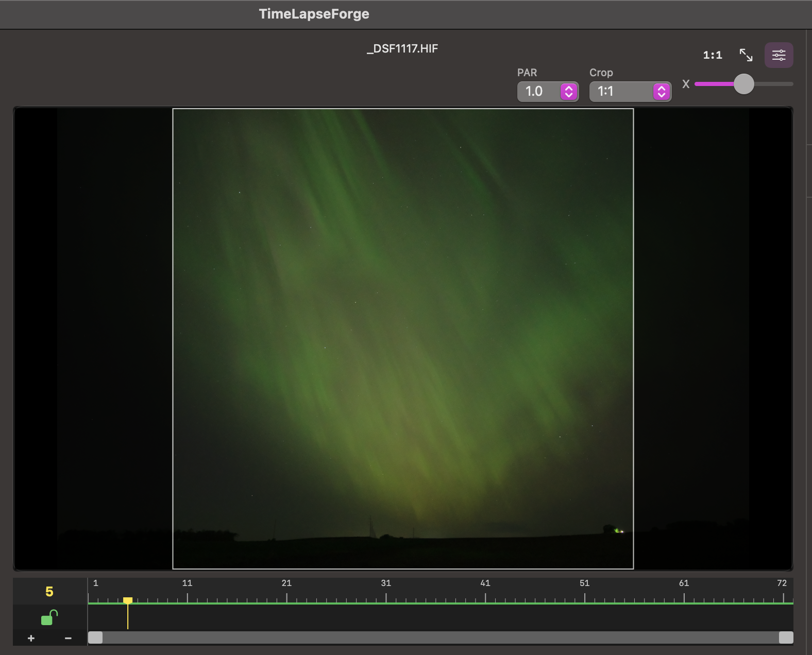
Task: Toggle the adjustment sliders panel button
Action: click(779, 55)
